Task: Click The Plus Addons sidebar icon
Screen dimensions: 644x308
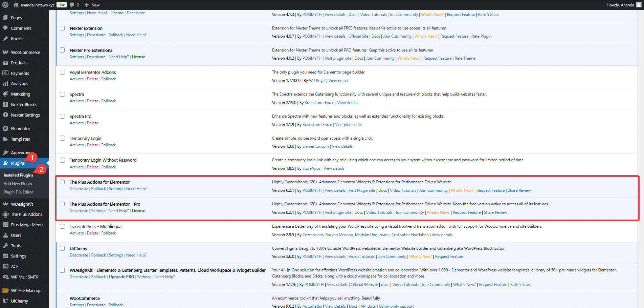Action: click(x=5, y=214)
